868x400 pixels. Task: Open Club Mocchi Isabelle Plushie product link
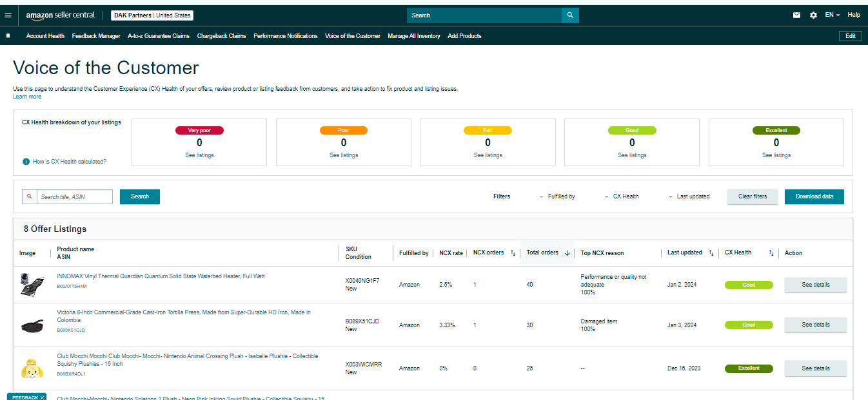187,360
